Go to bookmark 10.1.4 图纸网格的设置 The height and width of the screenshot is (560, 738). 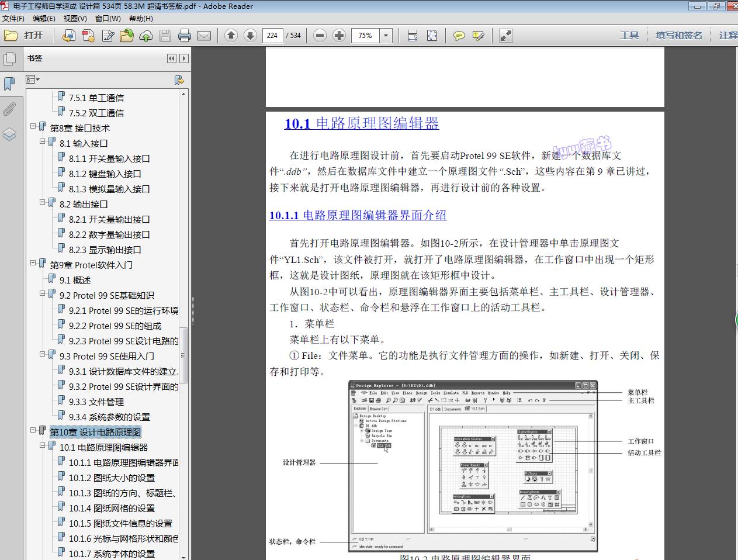pyautogui.click(x=112, y=508)
